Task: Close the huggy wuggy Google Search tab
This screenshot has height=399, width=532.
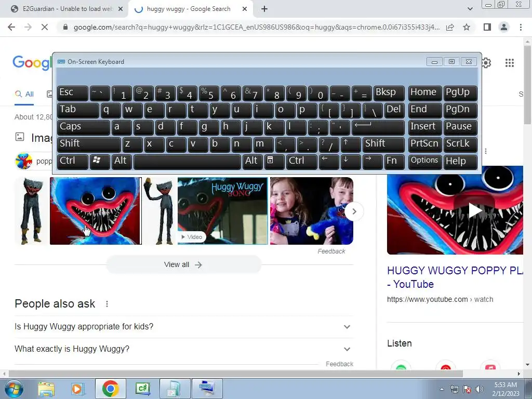Action: pyautogui.click(x=245, y=9)
